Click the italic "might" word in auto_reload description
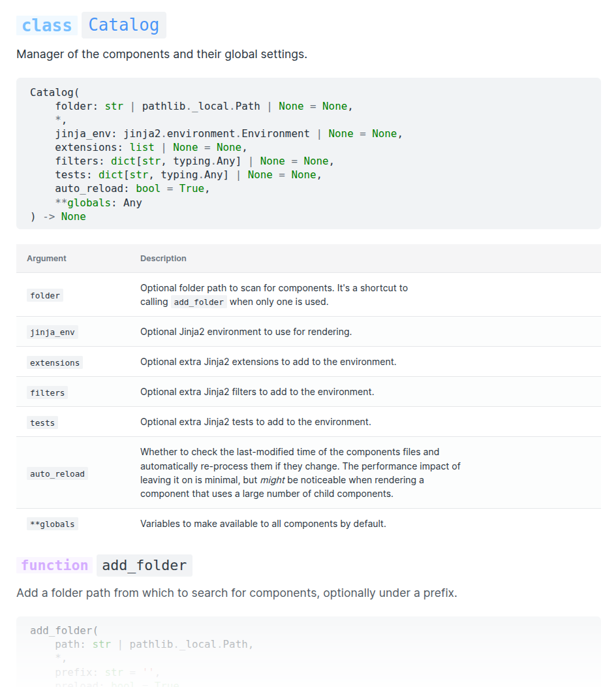Screen dimensions: 616x687 pos(273,480)
